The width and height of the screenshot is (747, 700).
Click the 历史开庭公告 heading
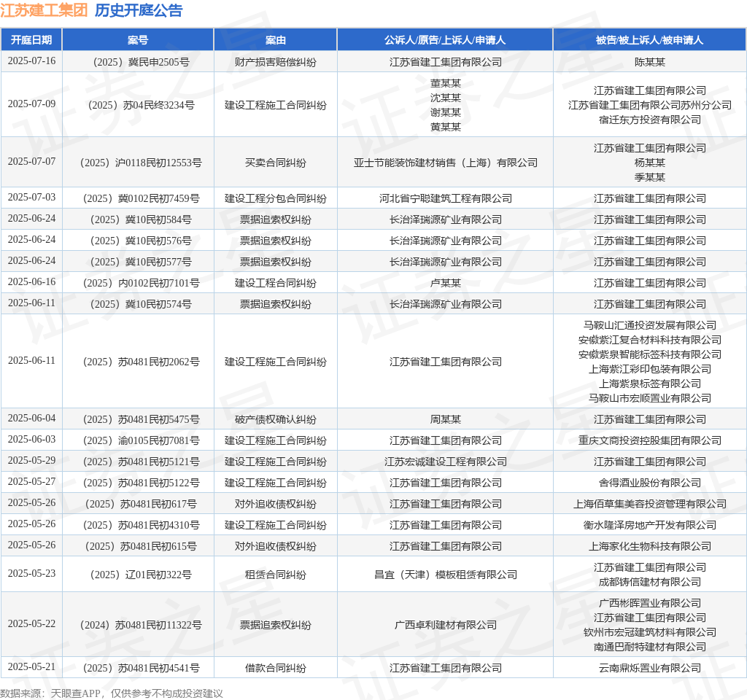click(x=139, y=10)
